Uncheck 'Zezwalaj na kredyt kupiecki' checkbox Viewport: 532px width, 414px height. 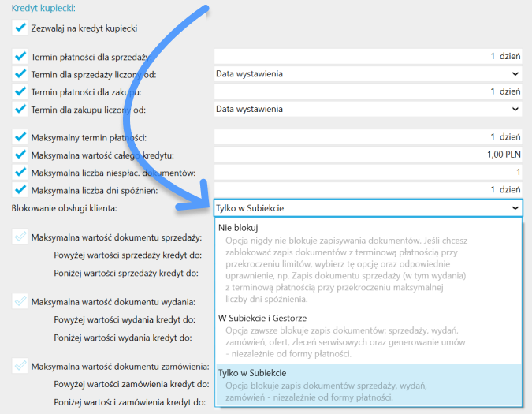tap(20, 28)
